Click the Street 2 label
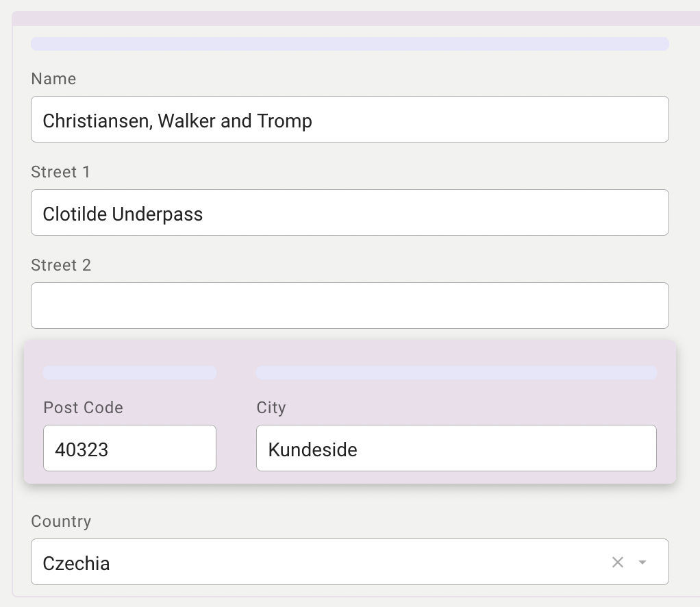 click(x=61, y=265)
